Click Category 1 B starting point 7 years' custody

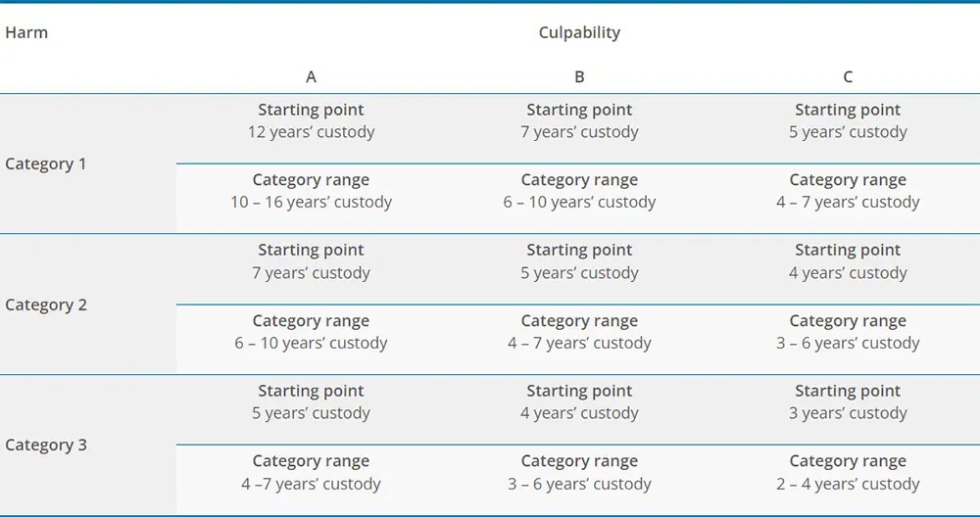[579, 132]
